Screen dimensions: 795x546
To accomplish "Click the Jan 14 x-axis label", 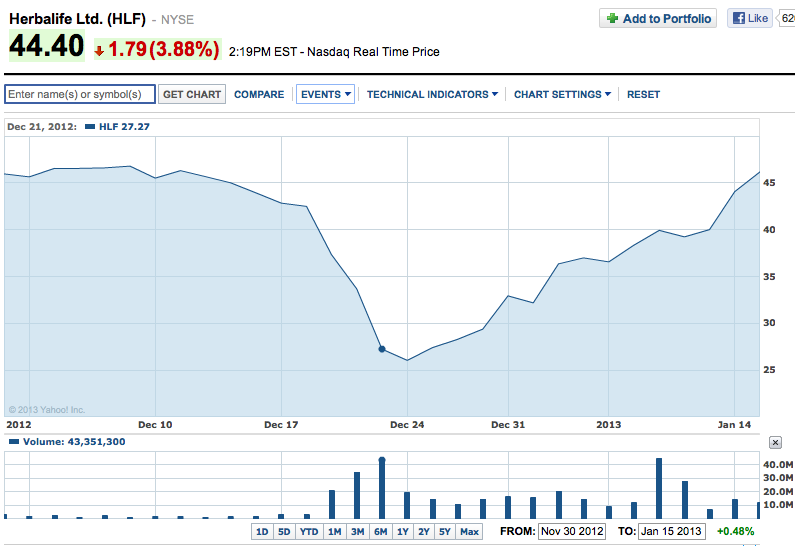I will pos(734,425).
